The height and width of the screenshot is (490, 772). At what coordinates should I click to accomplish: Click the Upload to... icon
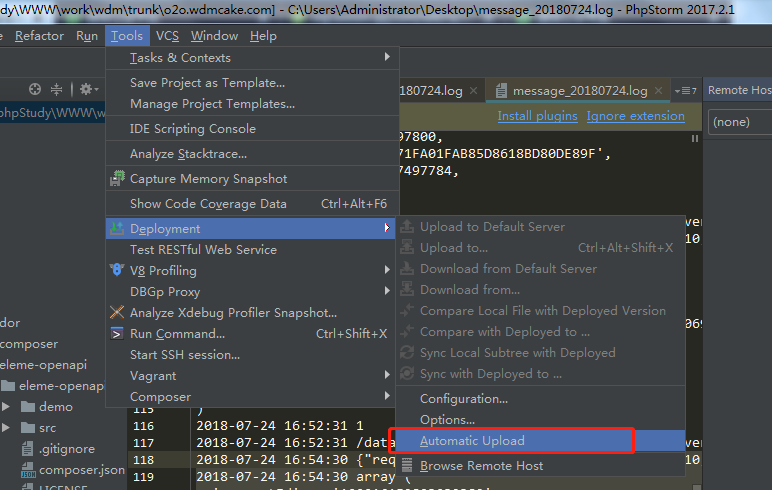coord(407,247)
